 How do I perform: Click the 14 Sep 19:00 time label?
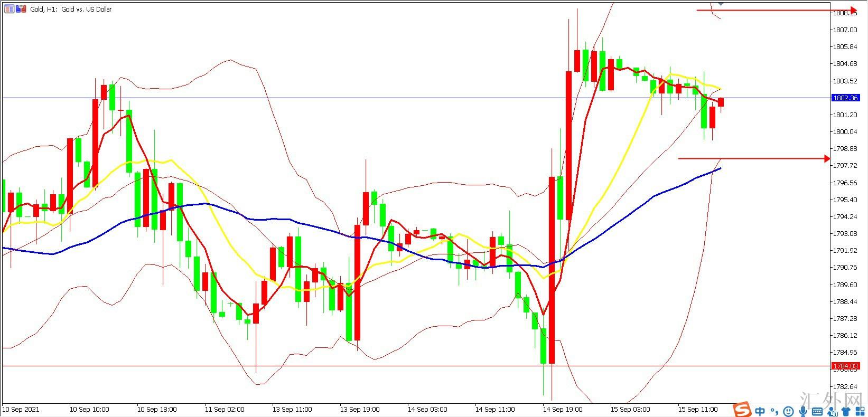click(x=563, y=409)
